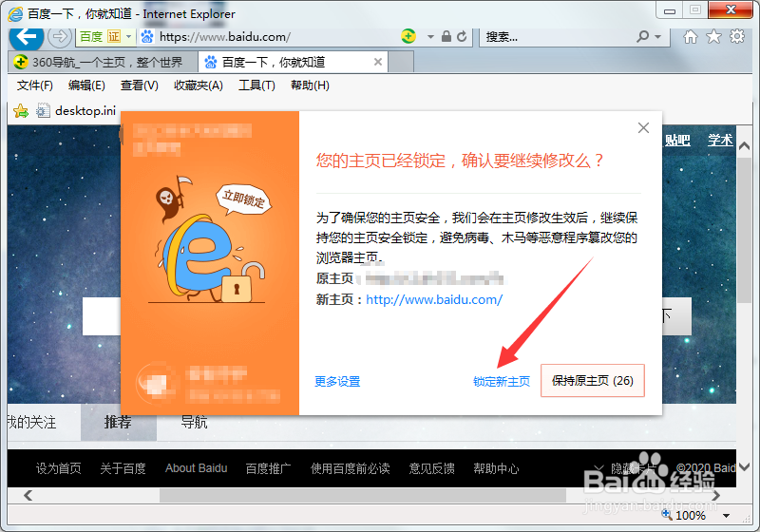Select the 推荐 tab
Image resolution: width=760 pixels, height=532 pixels.
click(118, 422)
